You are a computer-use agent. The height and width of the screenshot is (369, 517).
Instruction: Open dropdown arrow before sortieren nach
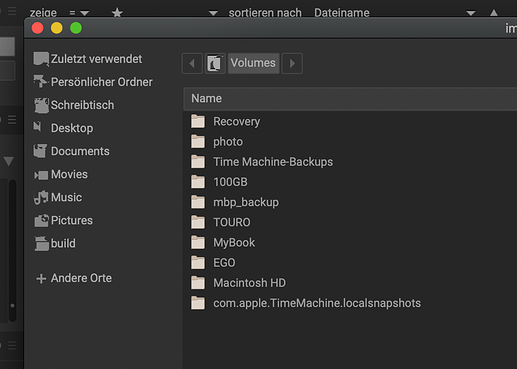click(213, 13)
